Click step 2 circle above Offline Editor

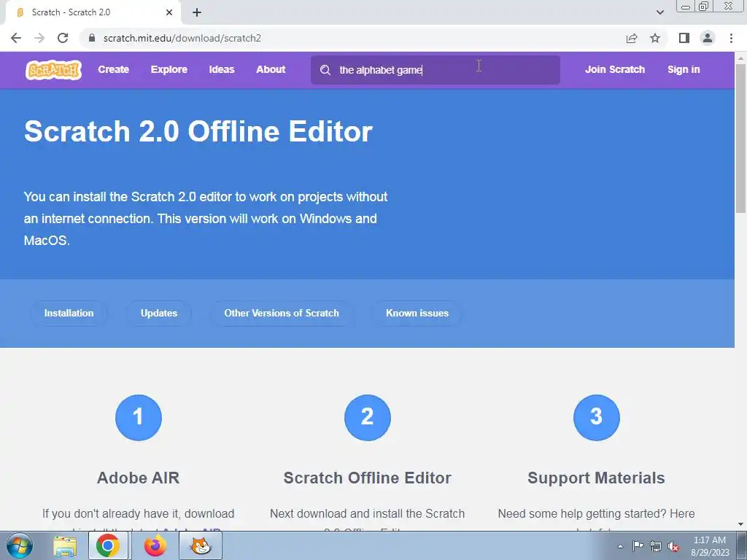(368, 418)
